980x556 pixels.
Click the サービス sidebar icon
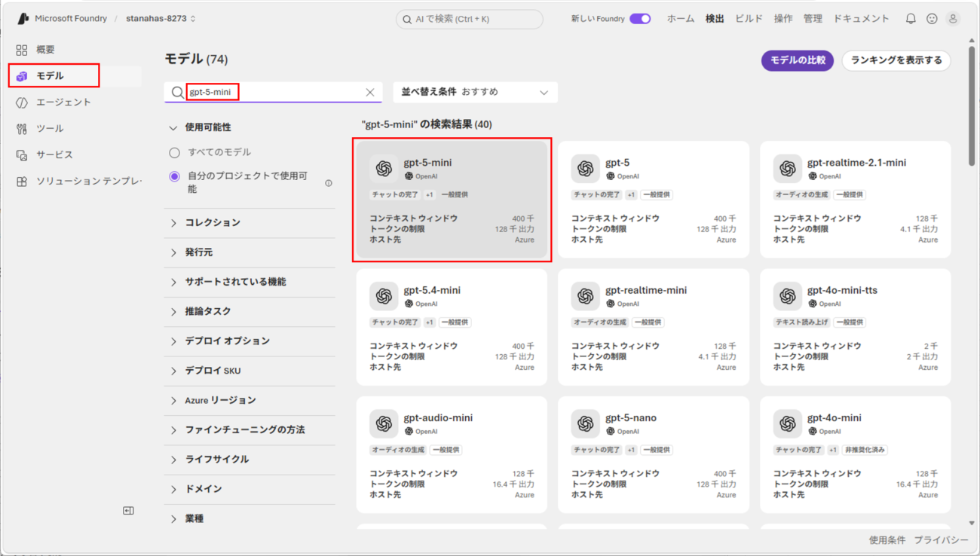click(x=22, y=155)
